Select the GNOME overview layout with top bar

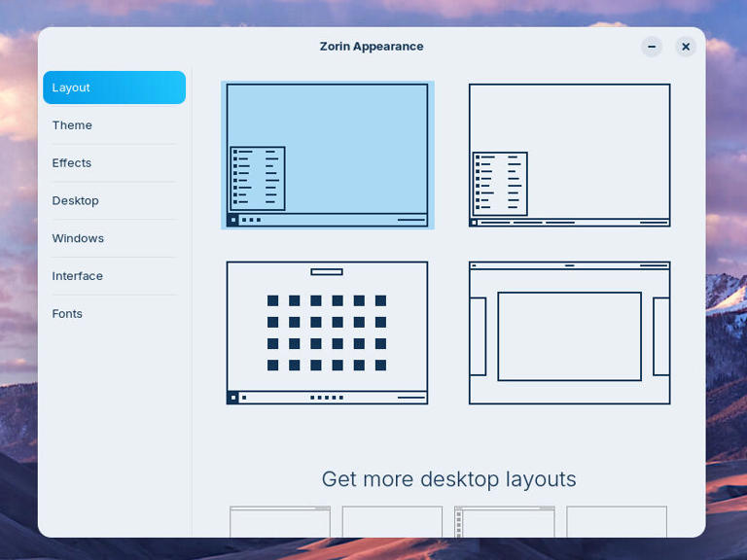pyautogui.click(x=569, y=332)
